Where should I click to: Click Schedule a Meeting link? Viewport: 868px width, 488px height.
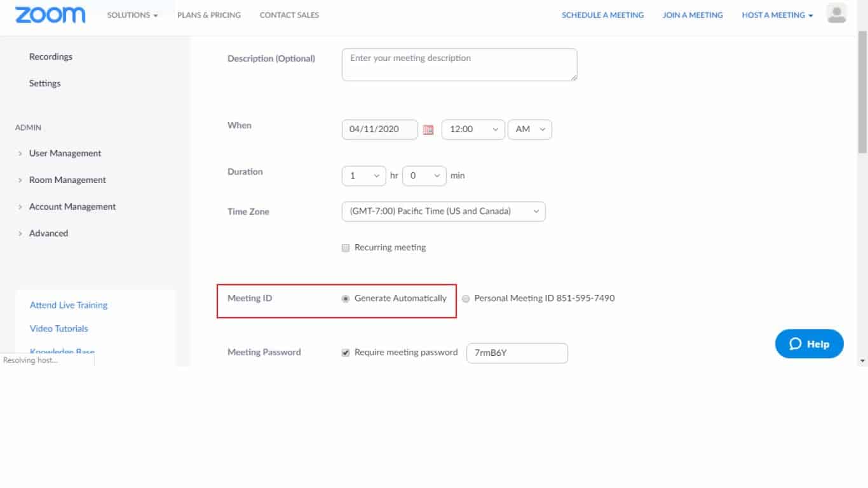(602, 15)
